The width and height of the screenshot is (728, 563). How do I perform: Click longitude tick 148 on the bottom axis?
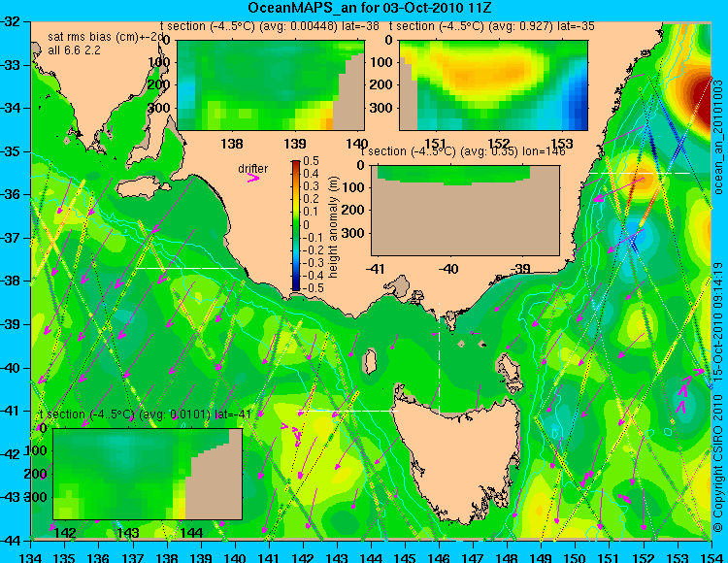click(508, 557)
